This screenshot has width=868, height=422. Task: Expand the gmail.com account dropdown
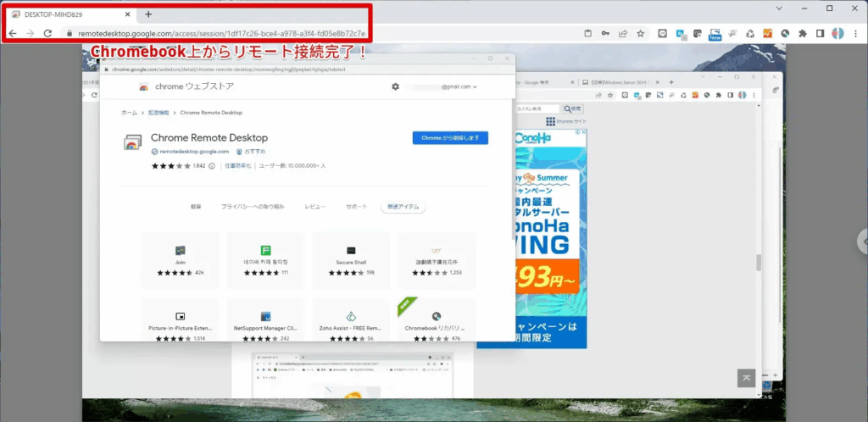(x=458, y=86)
